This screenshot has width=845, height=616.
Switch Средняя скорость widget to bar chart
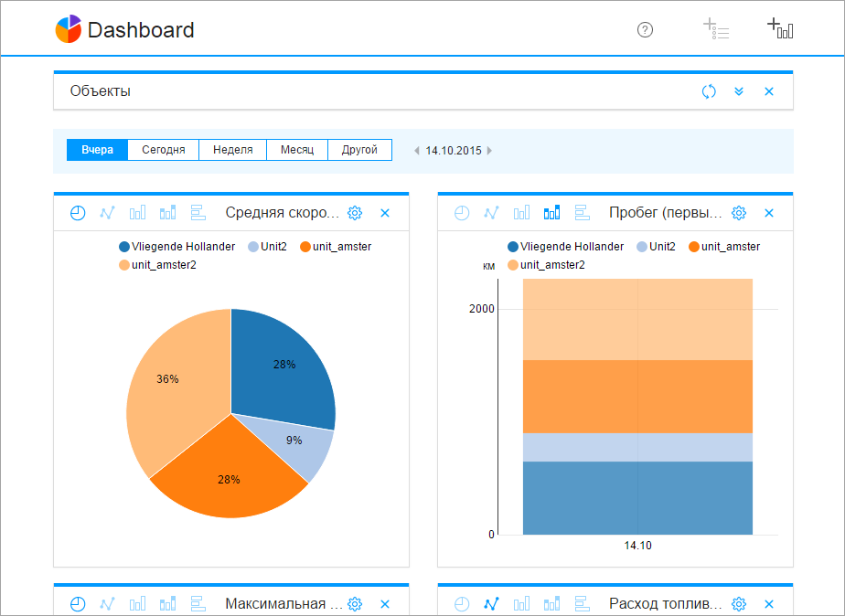(137, 213)
